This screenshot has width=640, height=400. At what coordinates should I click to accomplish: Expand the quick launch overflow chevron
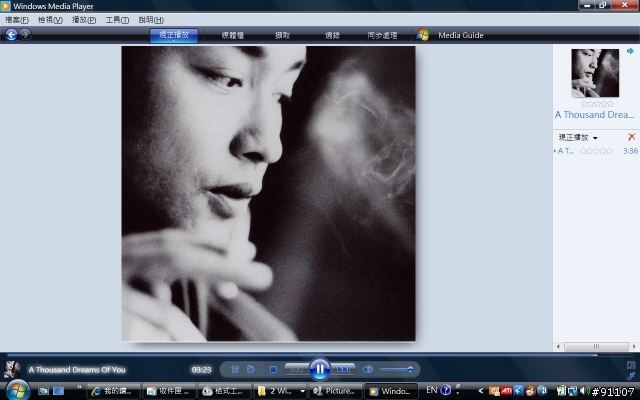pyautogui.click(x=79, y=387)
